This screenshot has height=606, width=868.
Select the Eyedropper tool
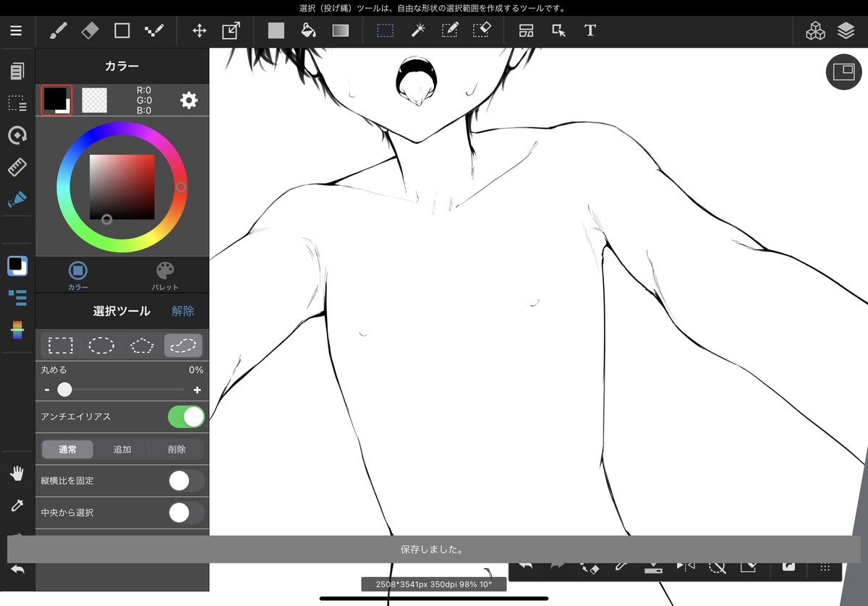pyautogui.click(x=17, y=505)
